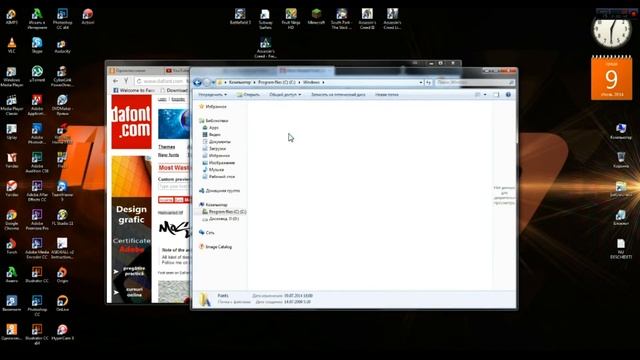Open the Fruit Ninja HD shortcut
This screenshot has width=640, height=360.
[291, 19]
